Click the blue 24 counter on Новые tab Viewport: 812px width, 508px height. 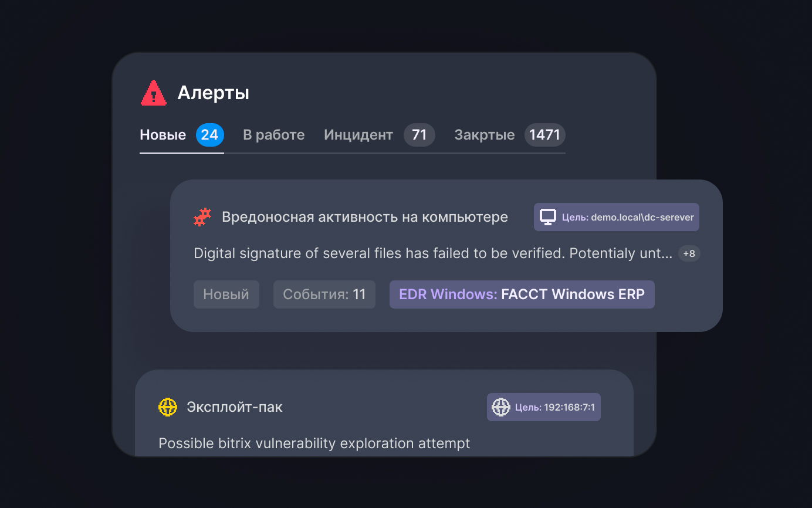coord(210,134)
